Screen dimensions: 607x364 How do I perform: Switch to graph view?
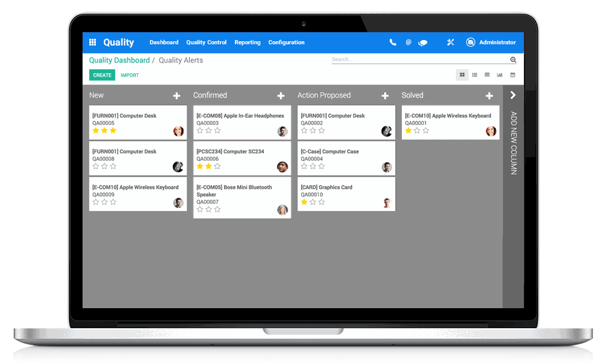[500, 75]
